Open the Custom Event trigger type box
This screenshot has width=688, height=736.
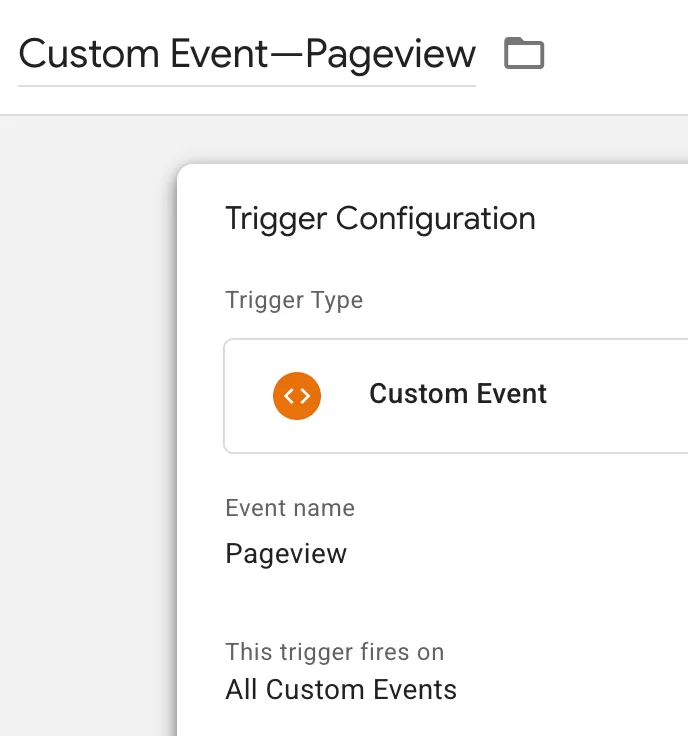456,396
